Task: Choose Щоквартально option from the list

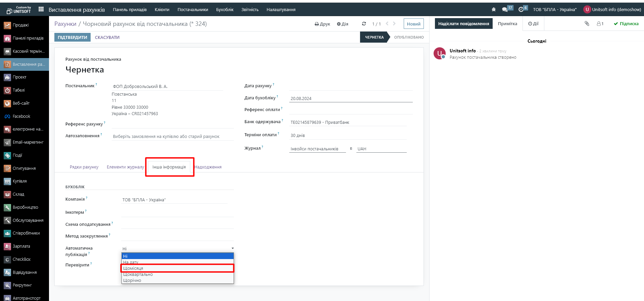Action: (177, 274)
